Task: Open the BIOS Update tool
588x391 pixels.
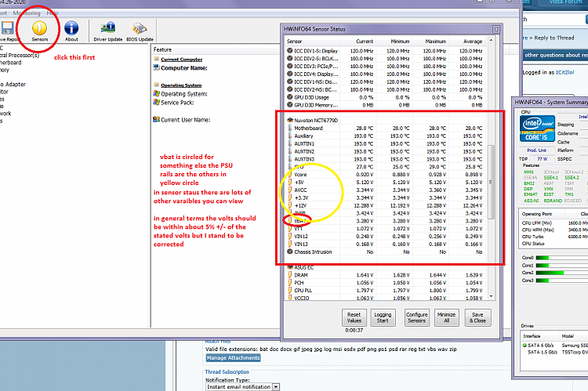Action: (x=140, y=31)
